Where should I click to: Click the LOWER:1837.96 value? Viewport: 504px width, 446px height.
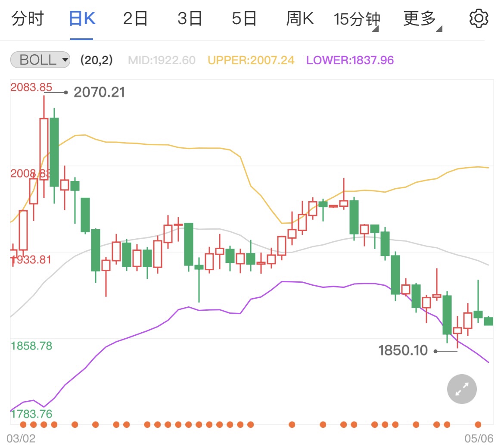tap(350, 60)
